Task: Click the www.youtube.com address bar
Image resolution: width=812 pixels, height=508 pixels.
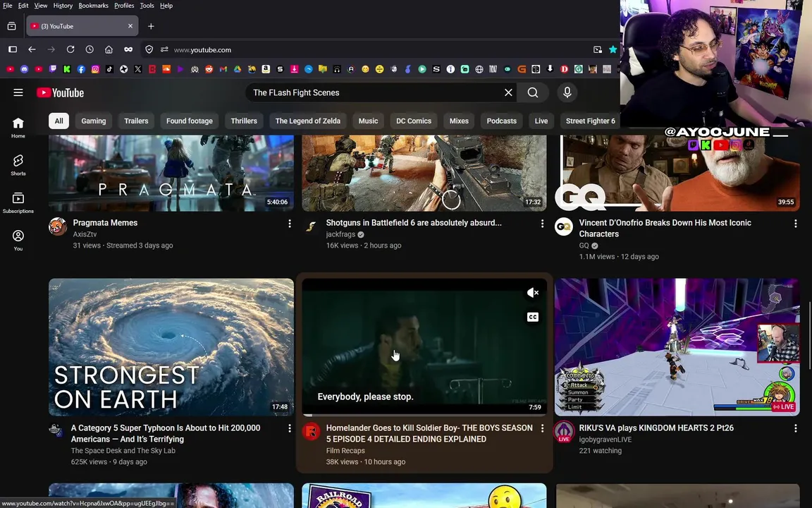Action: click(x=381, y=50)
